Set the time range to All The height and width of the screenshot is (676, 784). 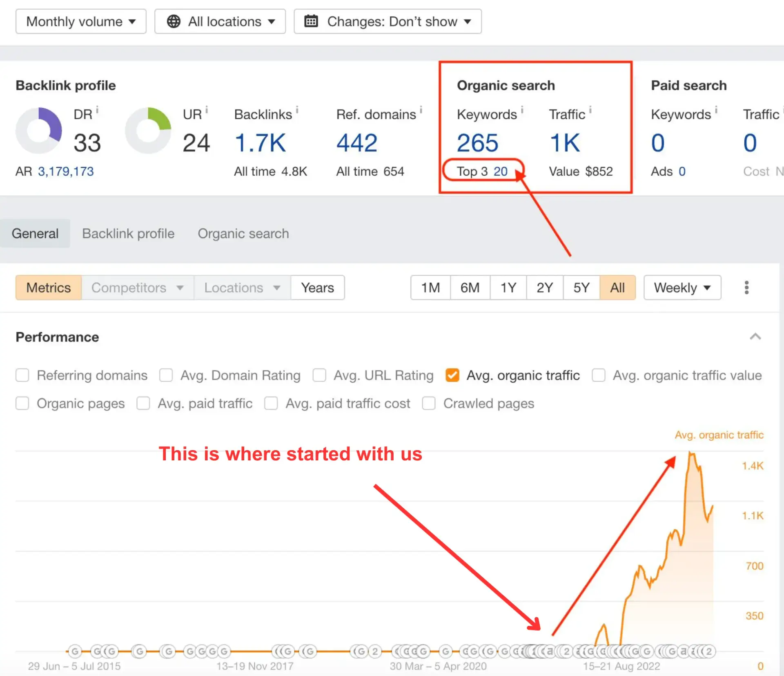click(618, 288)
